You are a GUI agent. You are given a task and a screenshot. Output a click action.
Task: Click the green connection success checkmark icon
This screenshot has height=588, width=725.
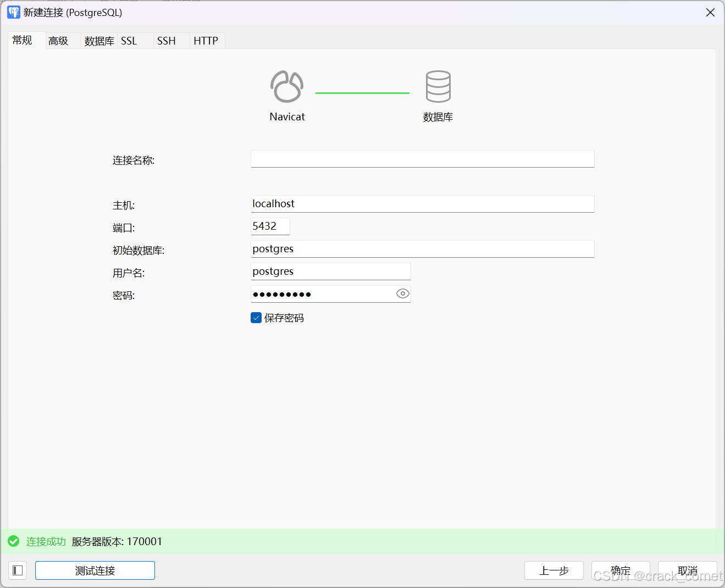click(x=14, y=541)
